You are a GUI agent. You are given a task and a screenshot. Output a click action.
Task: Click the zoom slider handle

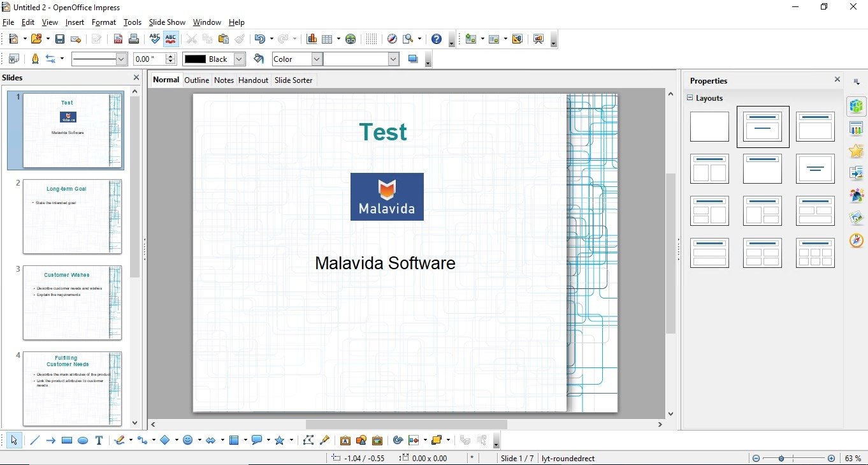coord(781,458)
